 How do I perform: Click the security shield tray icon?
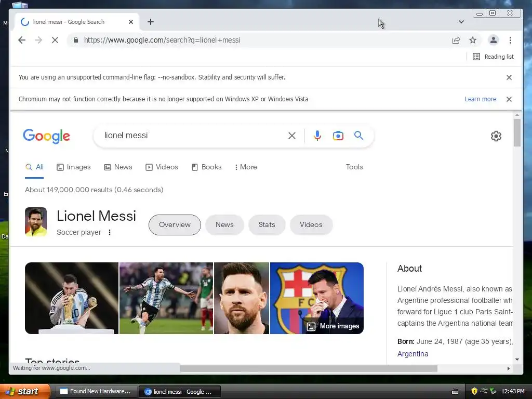pyautogui.click(x=474, y=391)
